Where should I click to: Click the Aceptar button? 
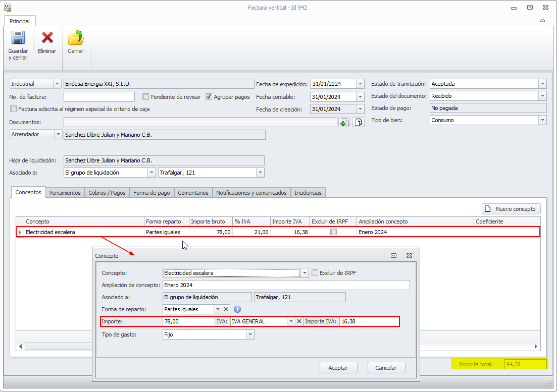[x=338, y=368]
